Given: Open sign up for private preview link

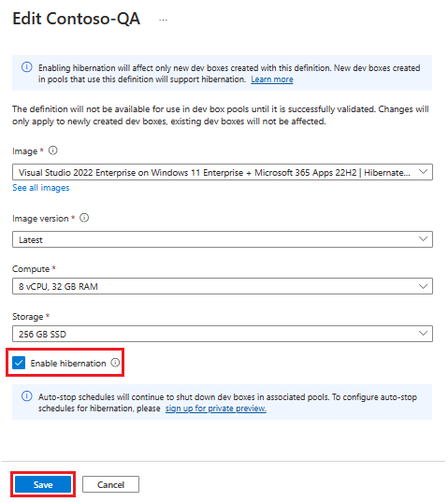Looking at the screenshot, I should 216,409.
